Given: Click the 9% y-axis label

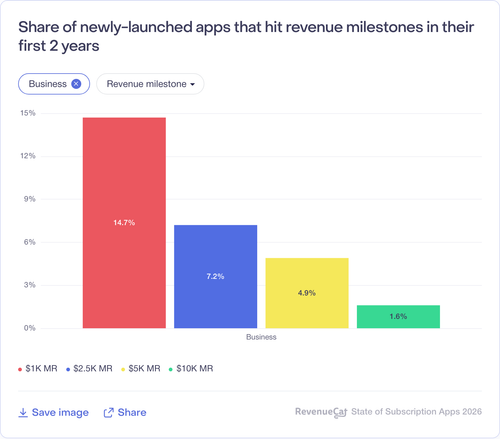Looking at the screenshot, I should [30, 199].
